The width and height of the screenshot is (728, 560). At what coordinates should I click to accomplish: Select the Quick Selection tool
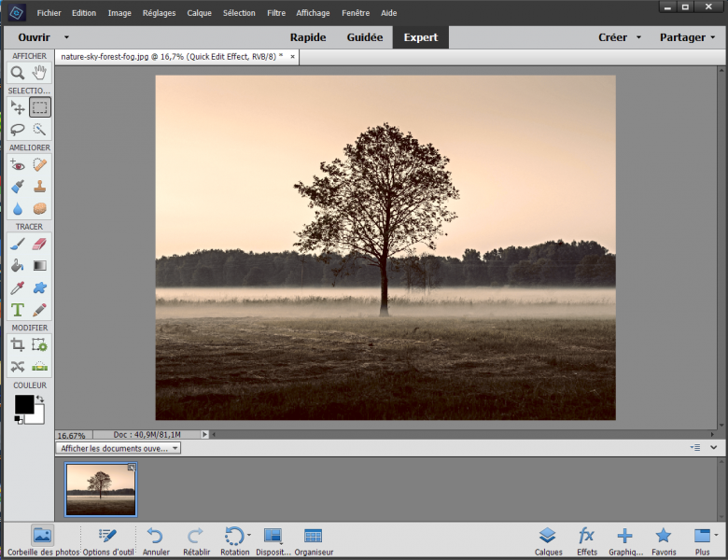coord(40,130)
